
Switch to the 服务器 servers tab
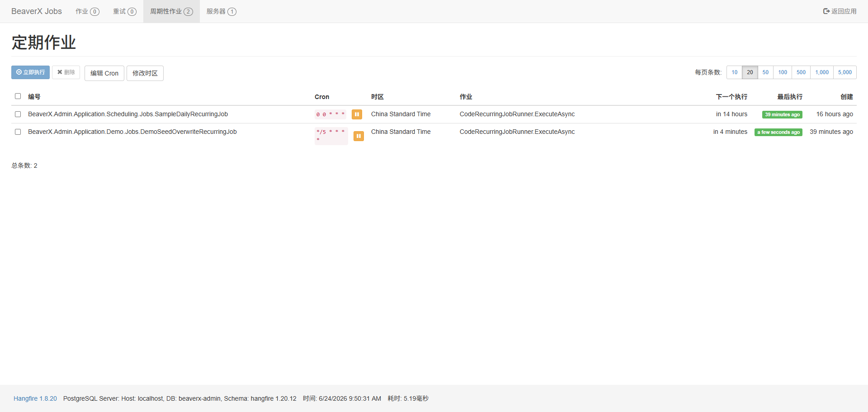coord(221,11)
